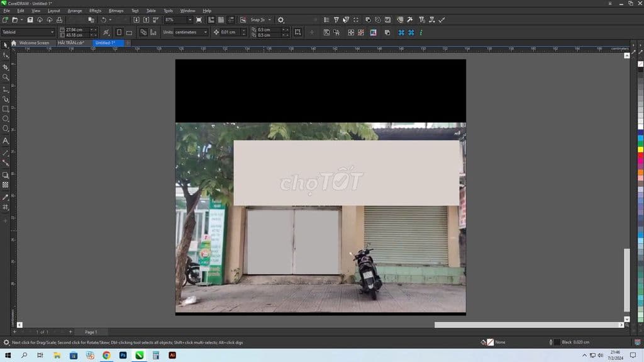Select the Ellipse tool
This screenshot has width=644, height=362.
5,119
